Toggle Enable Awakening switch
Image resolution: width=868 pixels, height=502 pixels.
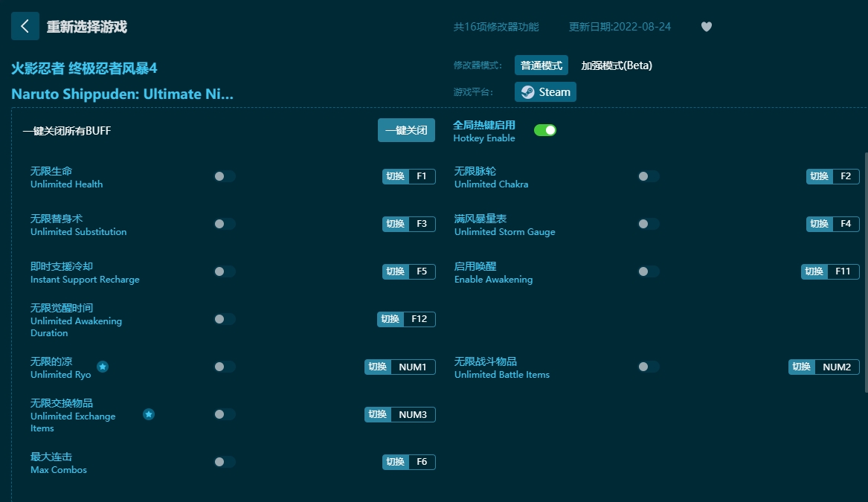pos(648,271)
